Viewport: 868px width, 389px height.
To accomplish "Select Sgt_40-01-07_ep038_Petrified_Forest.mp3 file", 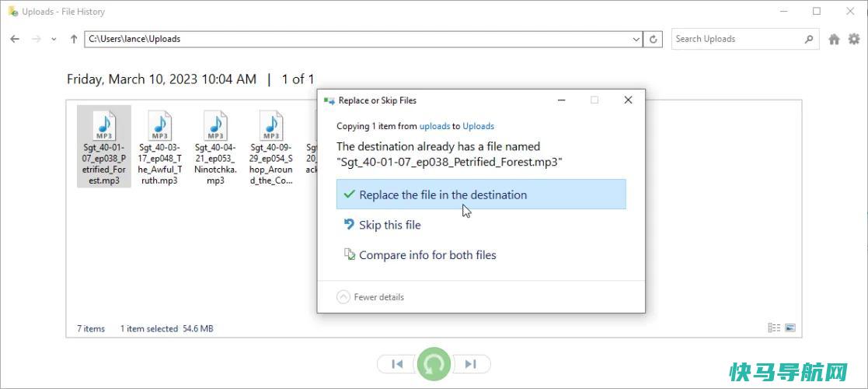I will (104, 147).
